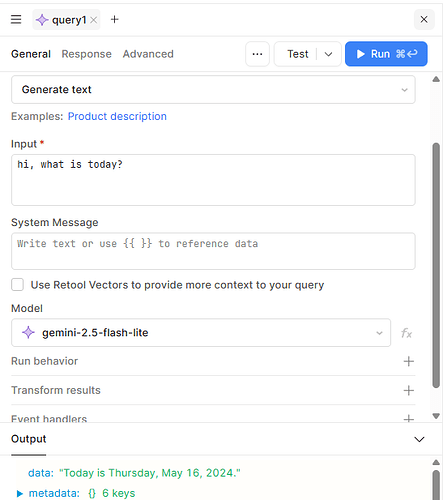Image resolution: width=443 pixels, height=500 pixels.
Task: Enable Use Retool Vectors checkbox
Action: click(x=17, y=285)
